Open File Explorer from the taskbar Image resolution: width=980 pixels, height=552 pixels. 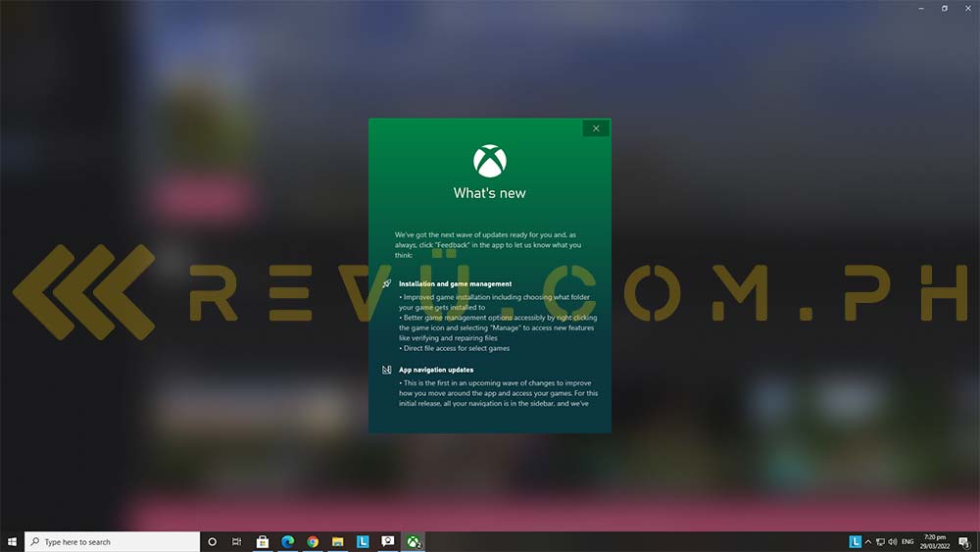point(337,541)
